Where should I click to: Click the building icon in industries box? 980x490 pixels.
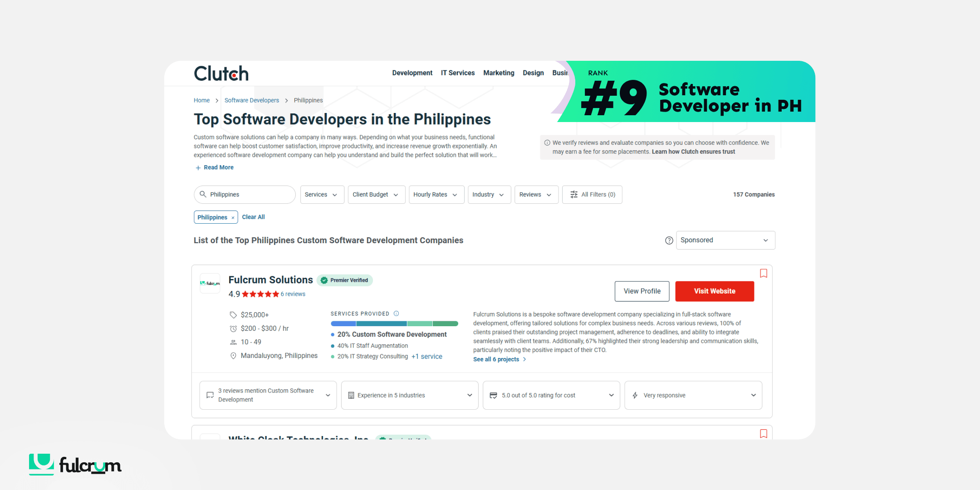click(x=351, y=395)
